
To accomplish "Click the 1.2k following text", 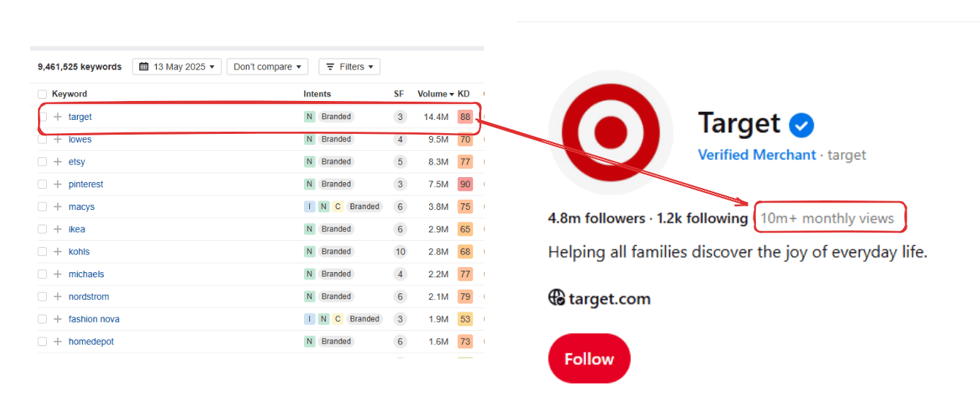I will click(702, 218).
